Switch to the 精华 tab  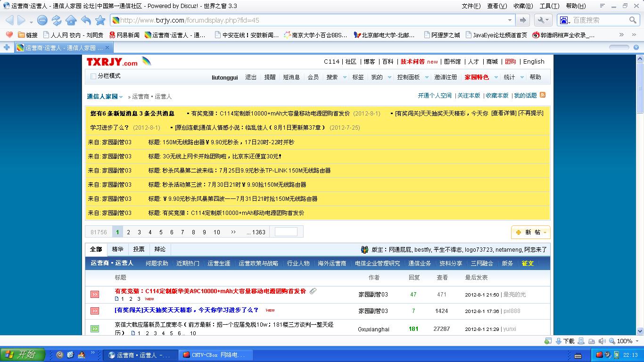[x=117, y=249]
